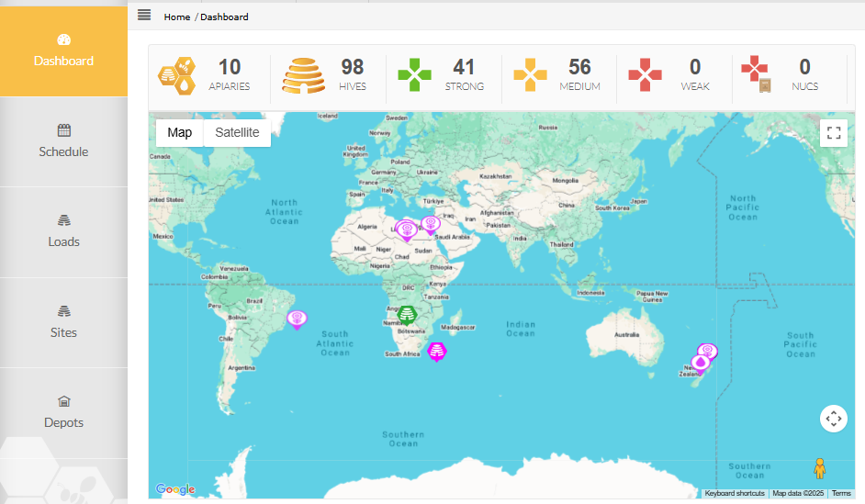Click the magenta hive marker near South Africa
Viewport: 865px width, 504px height.
(x=437, y=352)
